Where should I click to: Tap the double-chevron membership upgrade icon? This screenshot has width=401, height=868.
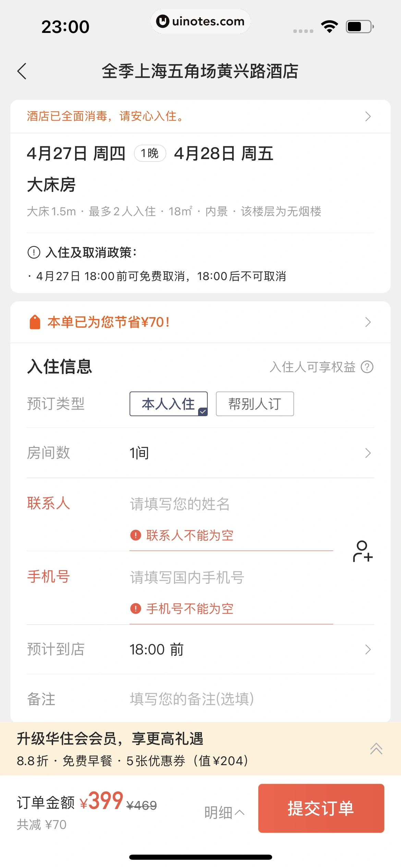pyautogui.click(x=376, y=749)
